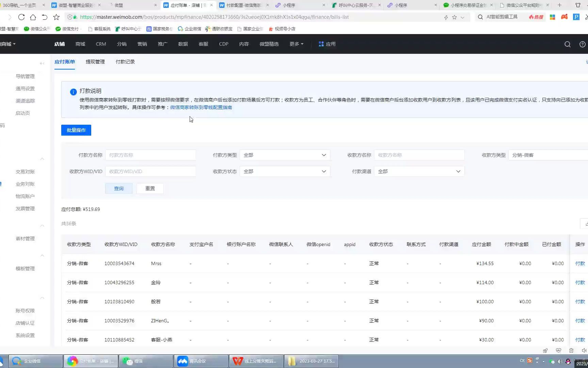588x368 pixels.
Task: Switch to the 提现管理 tab
Action: [95, 62]
